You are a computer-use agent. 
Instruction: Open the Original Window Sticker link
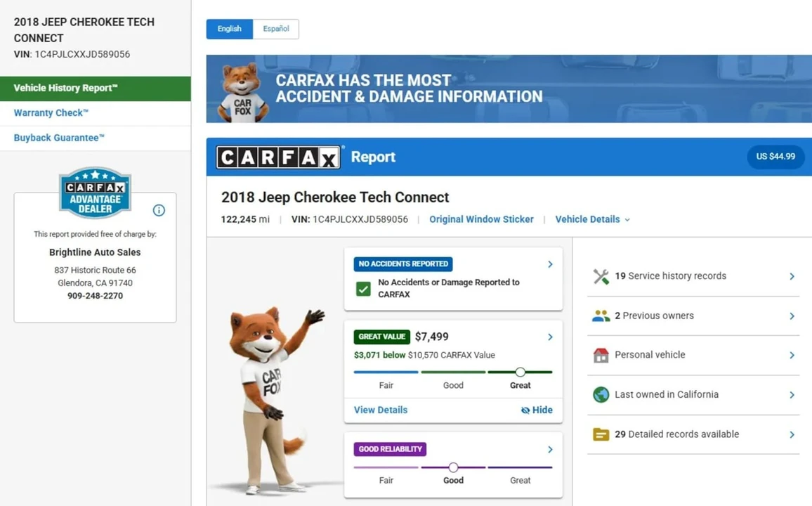point(481,219)
